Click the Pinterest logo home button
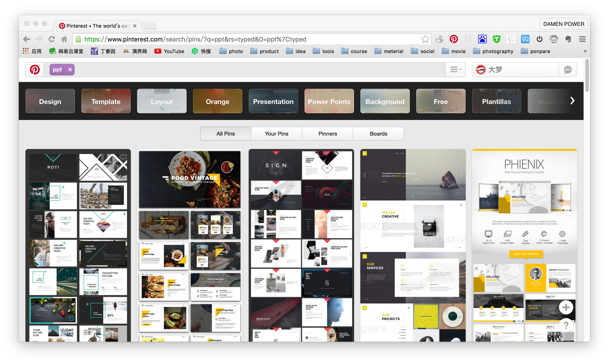609x364 pixels. coord(35,70)
